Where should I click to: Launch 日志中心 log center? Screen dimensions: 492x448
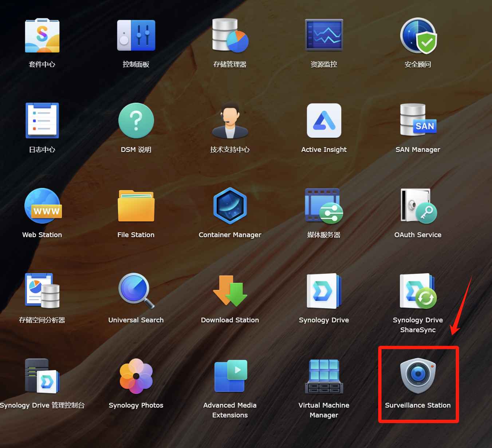[42, 121]
